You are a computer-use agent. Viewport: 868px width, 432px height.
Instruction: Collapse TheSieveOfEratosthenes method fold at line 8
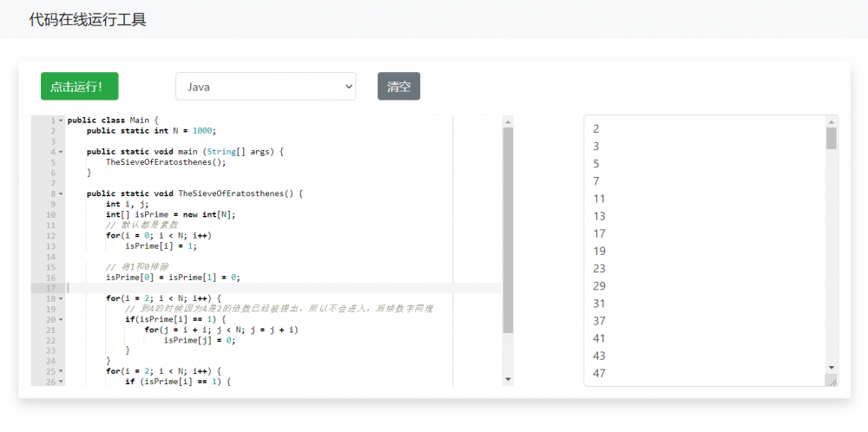[x=61, y=193]
